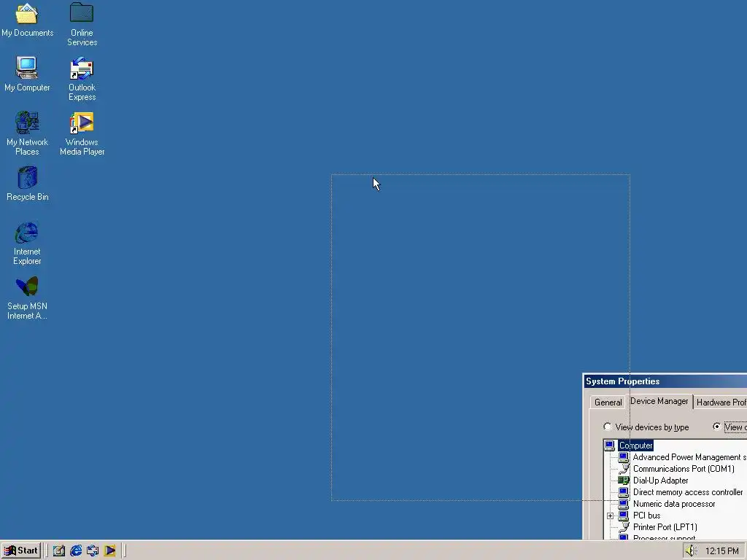The height and width of the screenshot is (560, 747).
Task: Switch to the Hardware Profiles tab
Action: pyautogui.click(x=720, y=402)
